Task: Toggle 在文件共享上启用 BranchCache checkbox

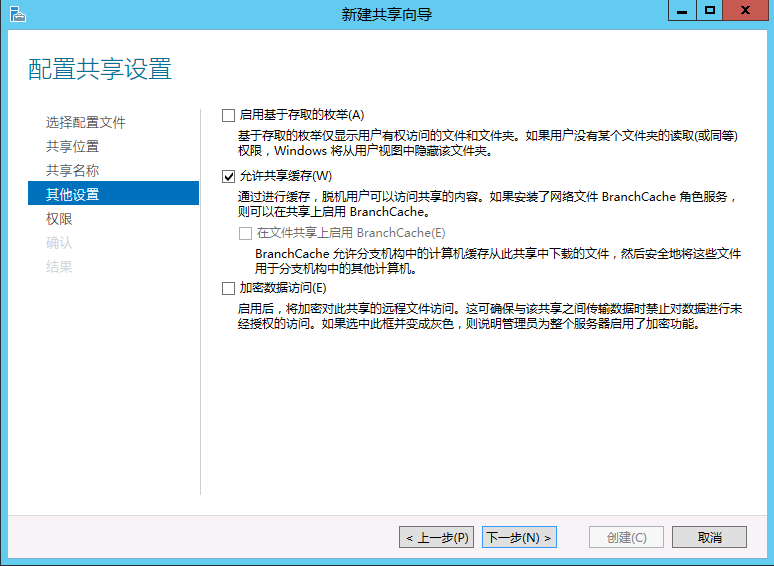Action: 246,233
